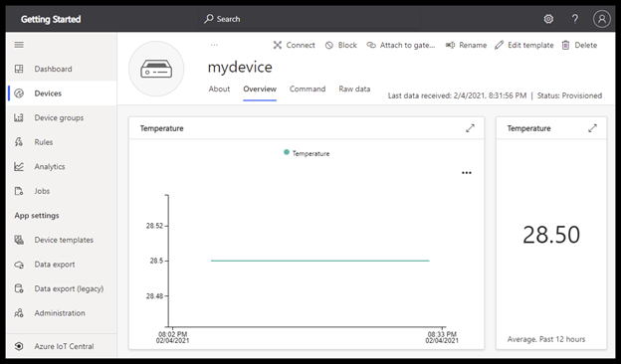
Task: Click the mydevice title heading
Action: tap(240, 68)
